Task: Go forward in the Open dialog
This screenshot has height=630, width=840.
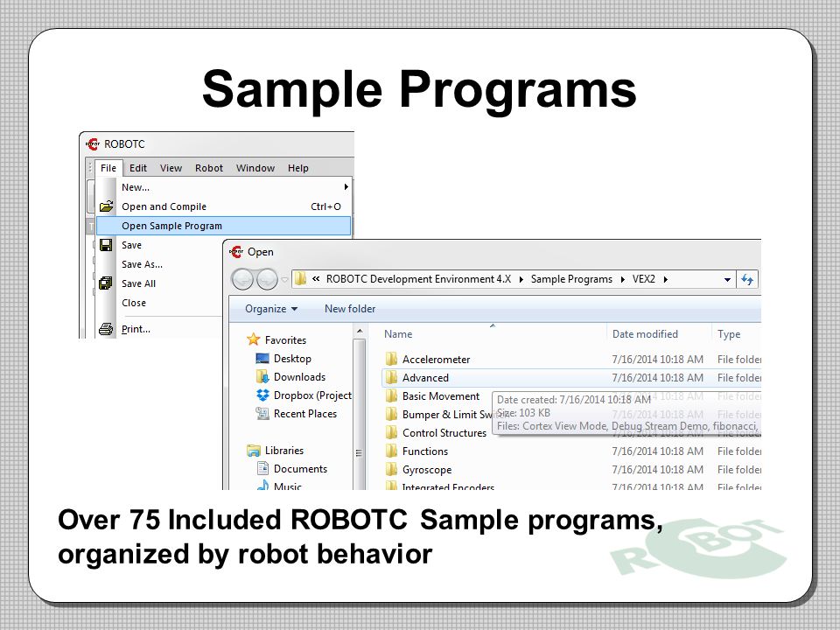Action: tap(267, 279)
